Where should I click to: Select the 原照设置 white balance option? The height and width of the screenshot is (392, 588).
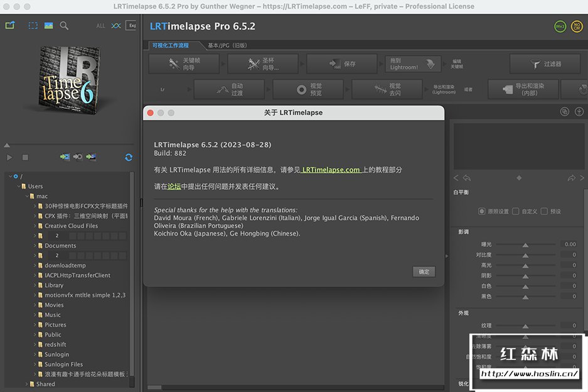click(481, 212)
